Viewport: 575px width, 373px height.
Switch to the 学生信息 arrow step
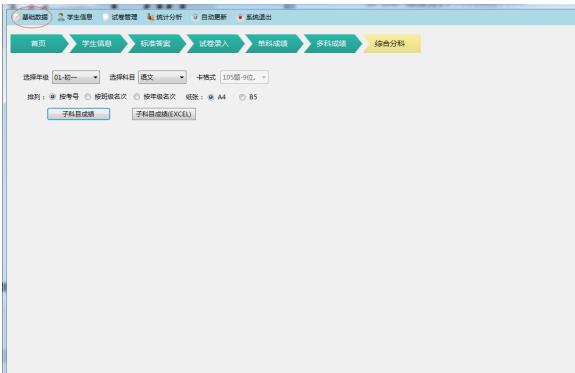tap(97, 44)
